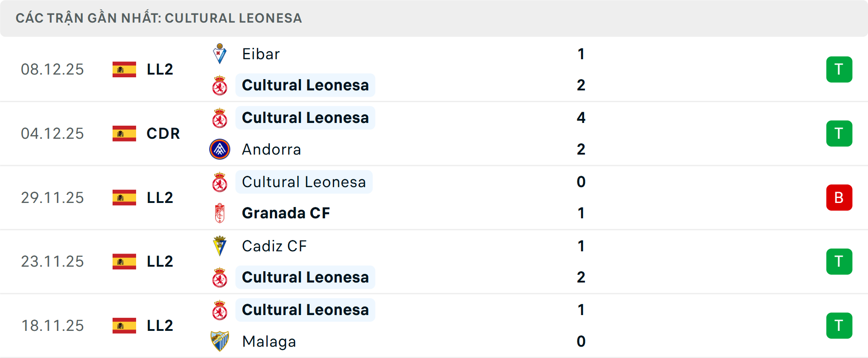The width and height of the screenshot is (868, 358).
Task: Click the Spain flag on the 18.11.25 row
Action: click(x=123, y=325)
